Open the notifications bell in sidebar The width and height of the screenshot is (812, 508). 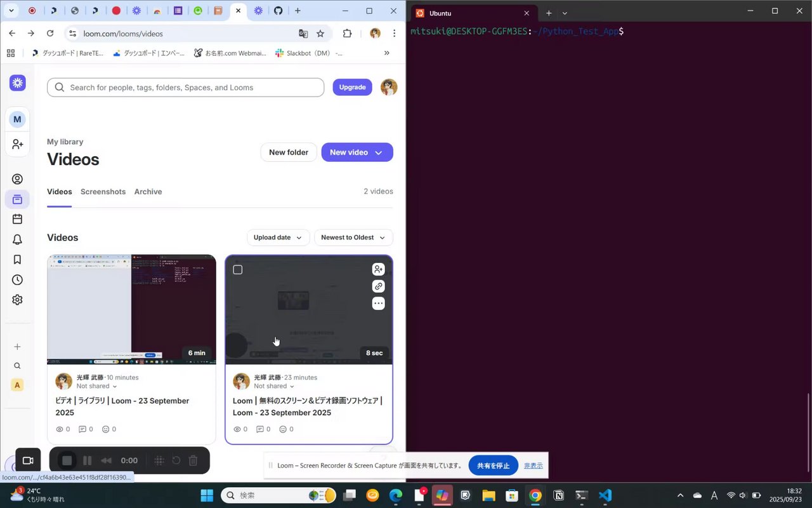pyautogui.click(x=17, y=239)
